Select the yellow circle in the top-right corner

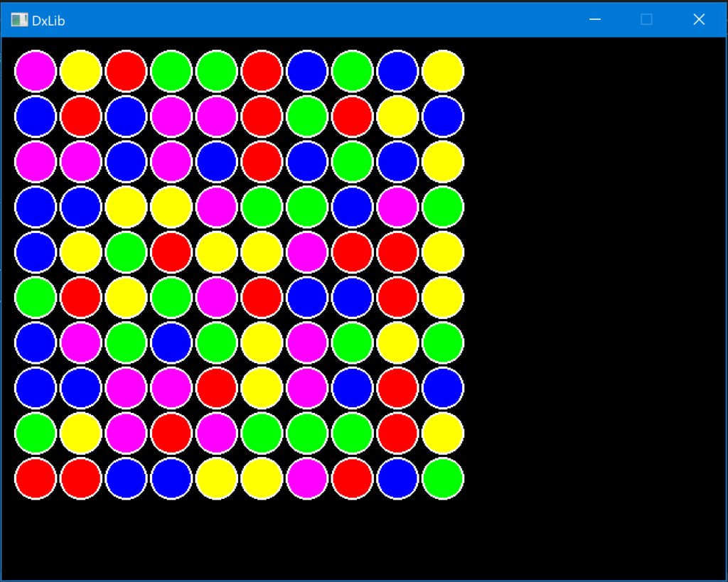(x=443, y=71)
